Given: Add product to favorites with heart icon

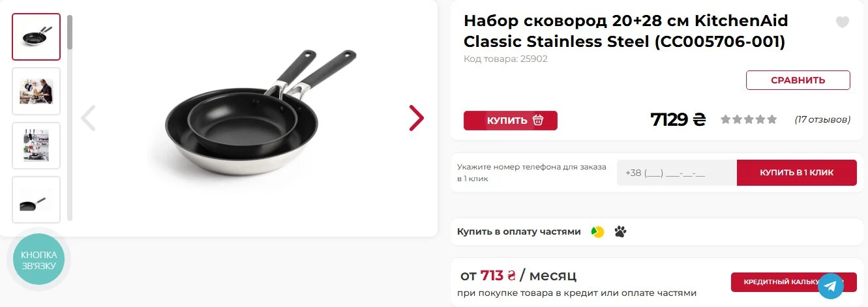Looking at the screenshot, I should (843, 22).
